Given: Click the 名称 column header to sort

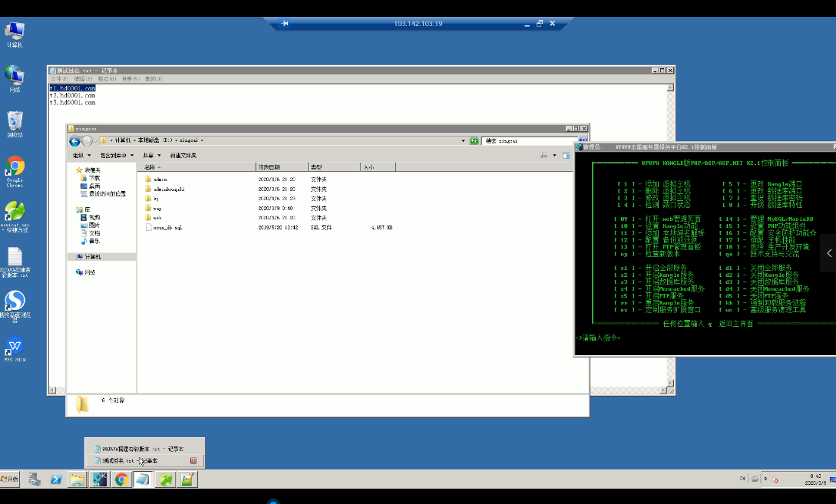Looking at the screenshot, I should pos(150,166).
